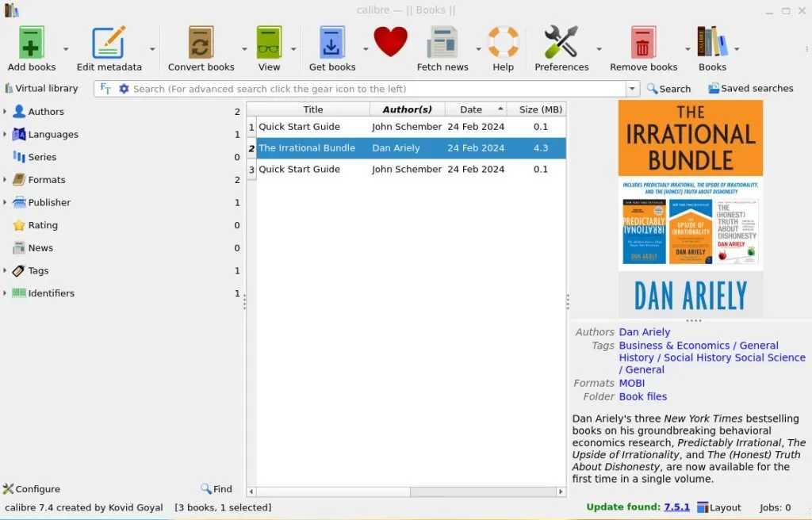
Task: Click the Remove books trash icon
Action: (643, 43)
